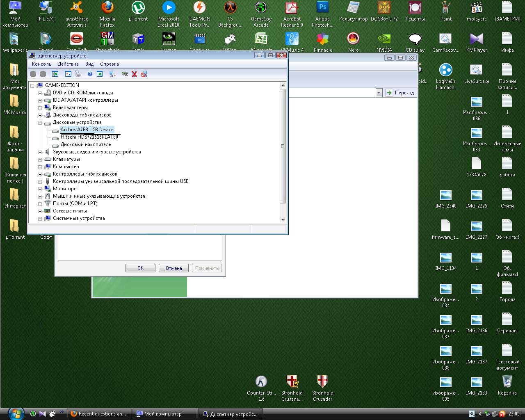Viewport: 525px width, 420px height.
Task: Select Рецепты desktop icon
Action: pos(415,11)
